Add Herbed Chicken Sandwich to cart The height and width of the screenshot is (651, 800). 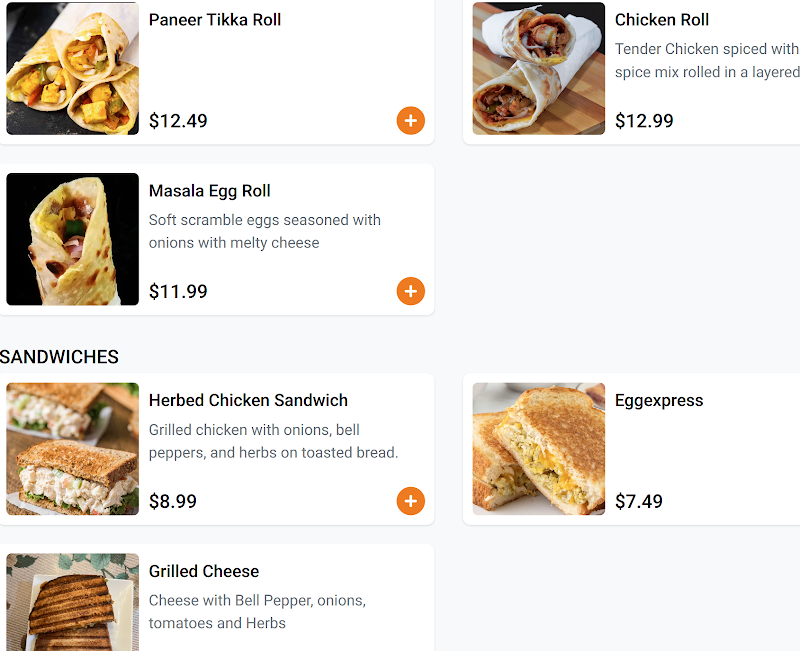pyautogui.click(x=411, y=501)
